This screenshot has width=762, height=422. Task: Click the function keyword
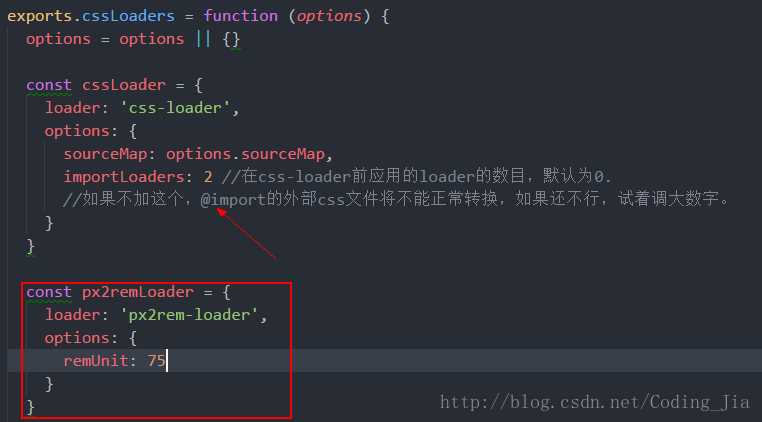[x=241, y=16]
